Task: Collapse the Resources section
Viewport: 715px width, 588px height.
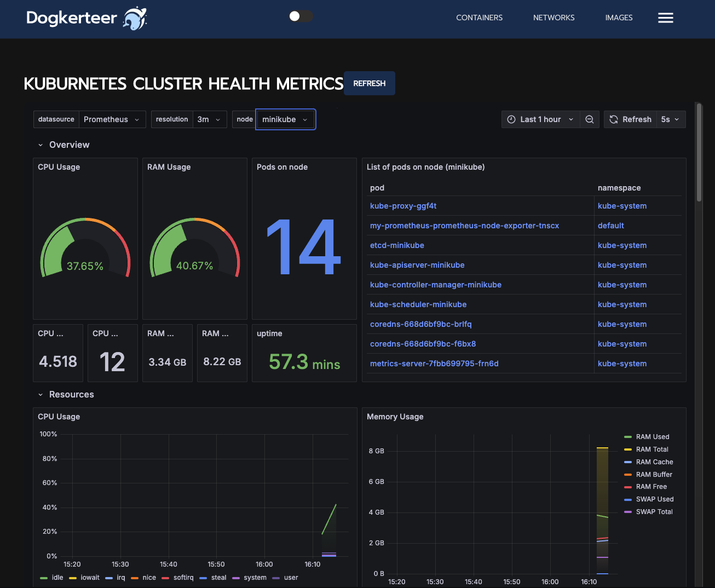Action: 41,394
